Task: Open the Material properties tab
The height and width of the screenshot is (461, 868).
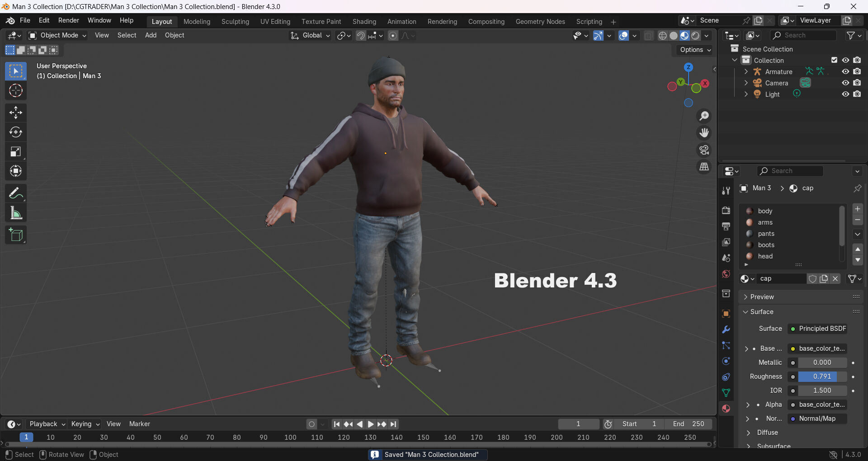Action: click(x=726, y=409)
